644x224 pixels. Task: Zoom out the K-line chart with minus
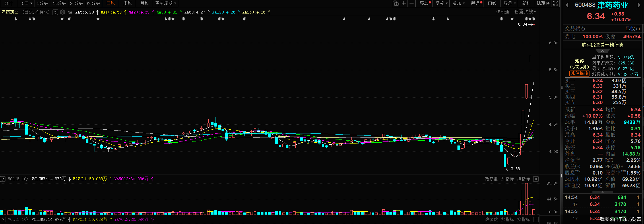point(412,3)
